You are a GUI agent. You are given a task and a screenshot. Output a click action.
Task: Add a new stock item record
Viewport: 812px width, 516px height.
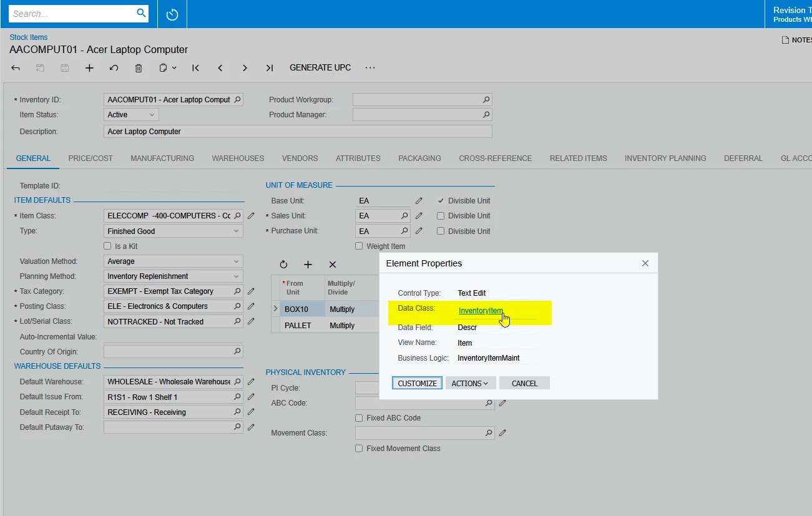pyautogui.click(x=89, y=68)
